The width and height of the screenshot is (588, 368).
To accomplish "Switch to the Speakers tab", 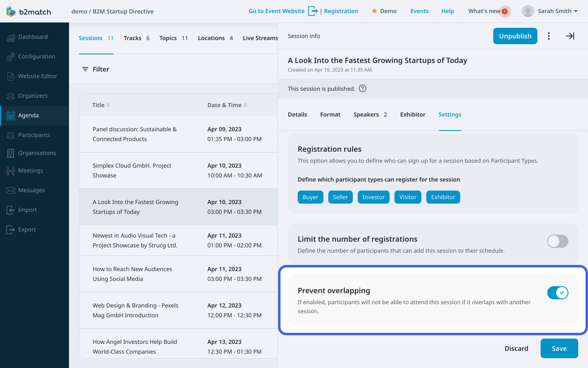I will pos(370,114).
